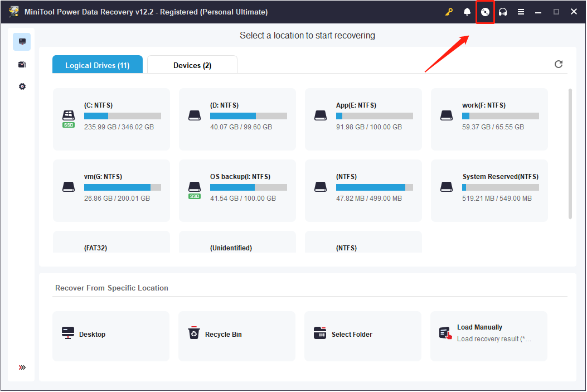This screenshot has width=587, height=392.
Task: Select the App(E: NTFS) drive icon
Action: pyautogui.click(x=321, y=115)
